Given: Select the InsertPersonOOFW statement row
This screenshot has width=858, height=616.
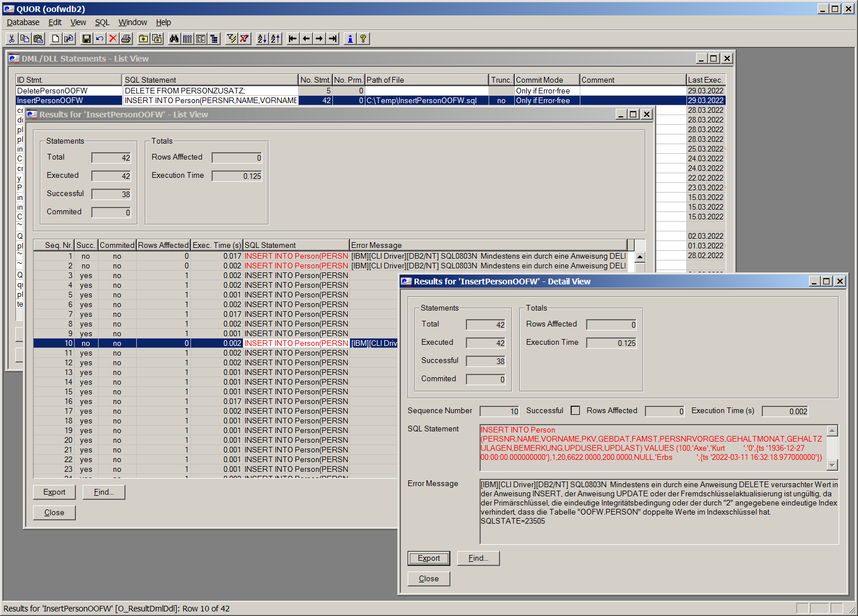Looking at the screenshot, I should tap(370, 100).
